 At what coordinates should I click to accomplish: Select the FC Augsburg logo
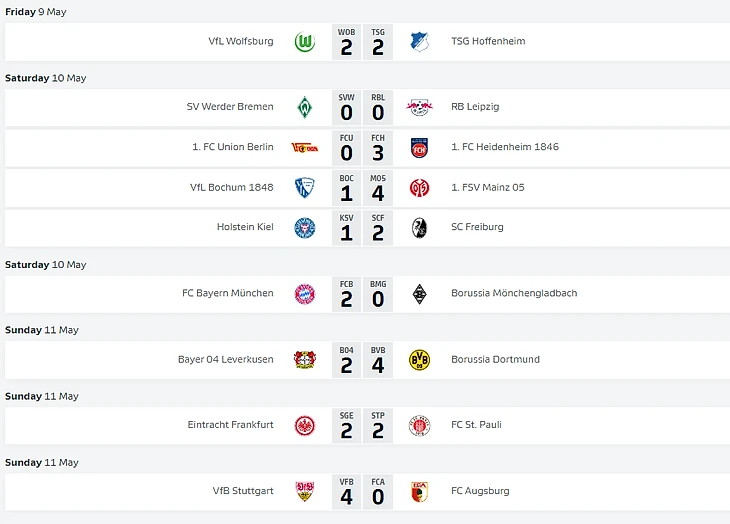(419, 491)
